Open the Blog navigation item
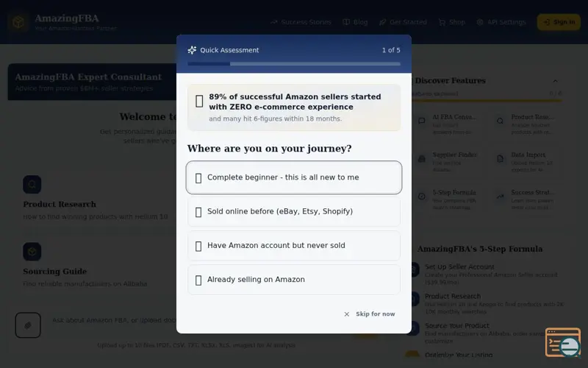The height and width of the screenshot is (368, 588). tap(355, 22)
